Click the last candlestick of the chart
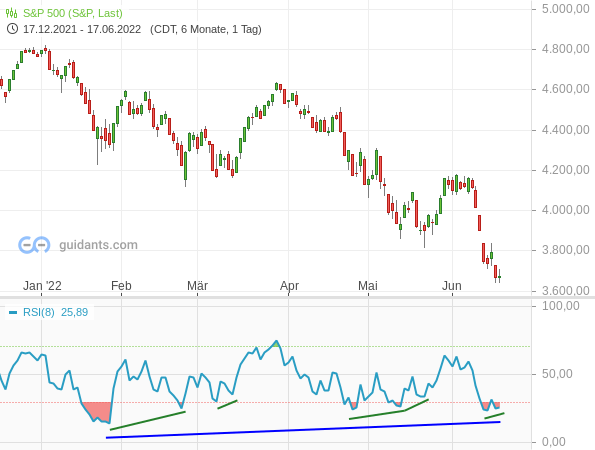595x450 pixels. coord(499,276)
